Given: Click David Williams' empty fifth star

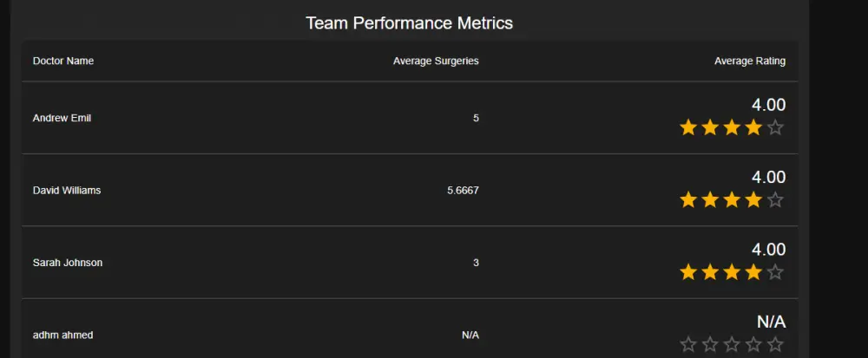Looking at the screenshot, I should pos(775,200).
